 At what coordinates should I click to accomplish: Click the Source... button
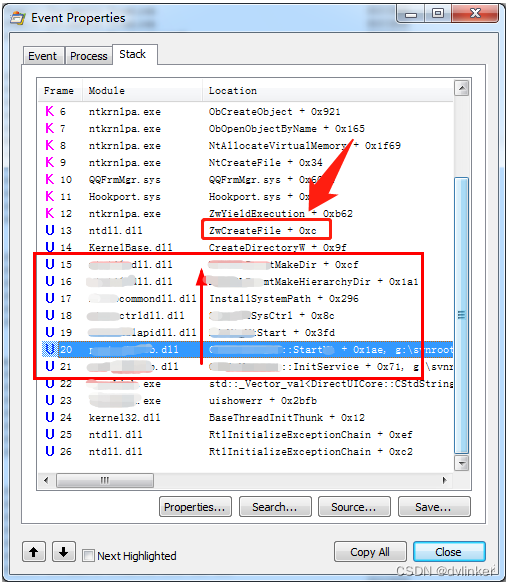pyautogui.click(x=354, y=507)
